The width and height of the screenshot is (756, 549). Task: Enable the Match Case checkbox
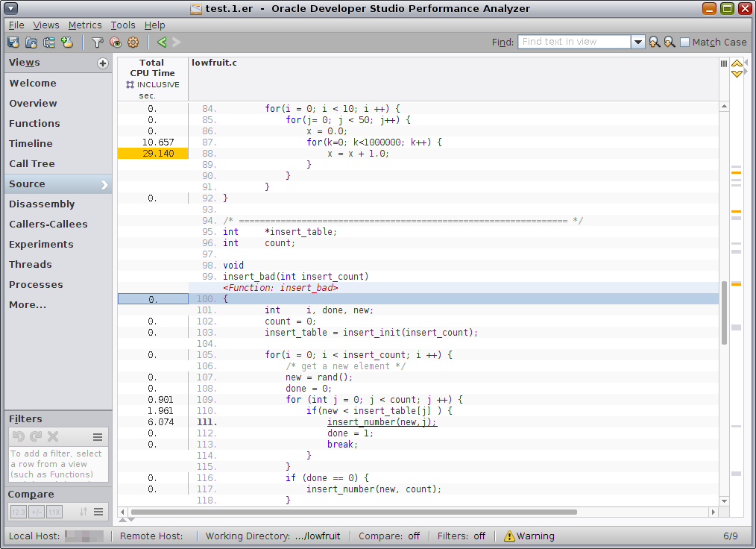tap(685, 43)
